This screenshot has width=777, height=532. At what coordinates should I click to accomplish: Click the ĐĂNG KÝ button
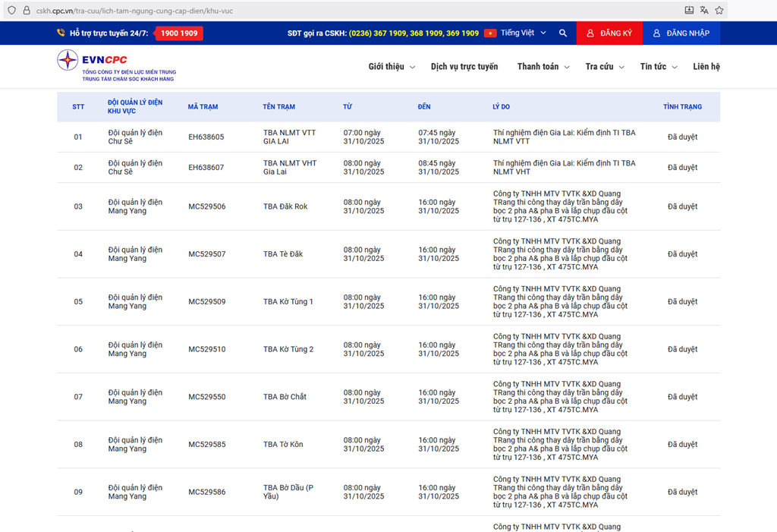point(609,33)
